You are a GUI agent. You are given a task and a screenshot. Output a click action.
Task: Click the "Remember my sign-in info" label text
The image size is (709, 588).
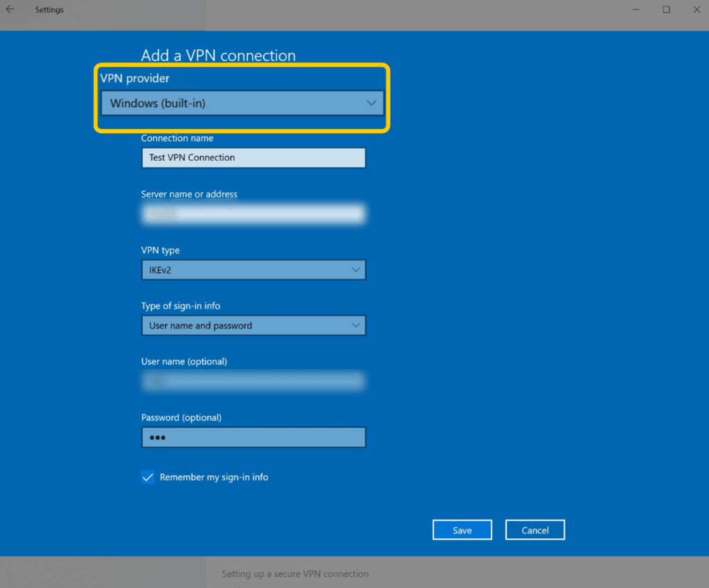(x=214, y=477)
